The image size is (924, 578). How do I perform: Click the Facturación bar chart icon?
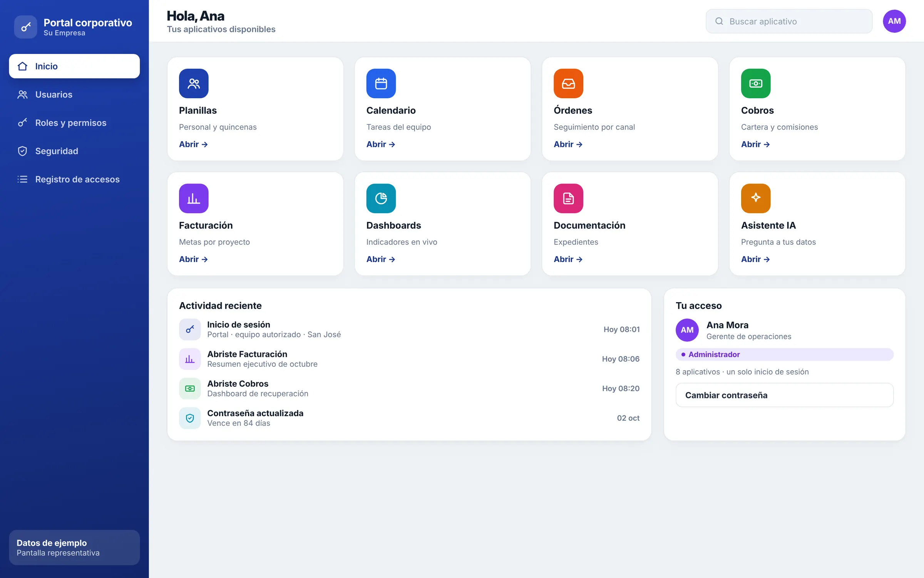194,198
